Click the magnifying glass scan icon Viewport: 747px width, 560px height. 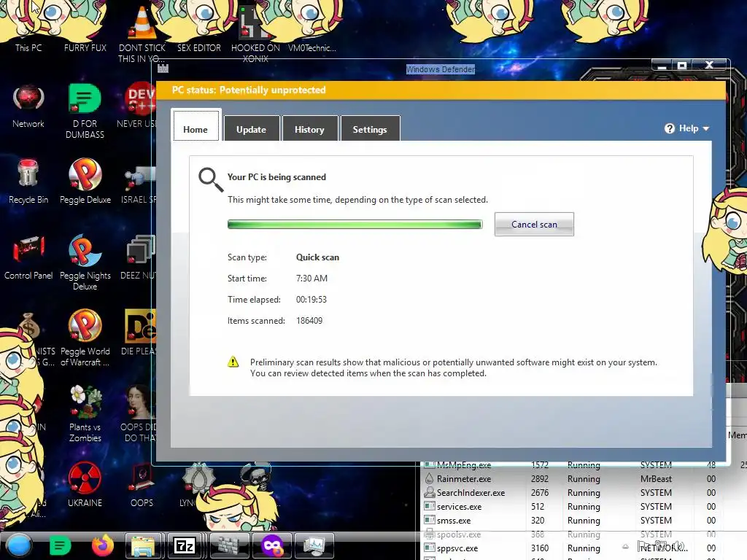coord(211,179)
